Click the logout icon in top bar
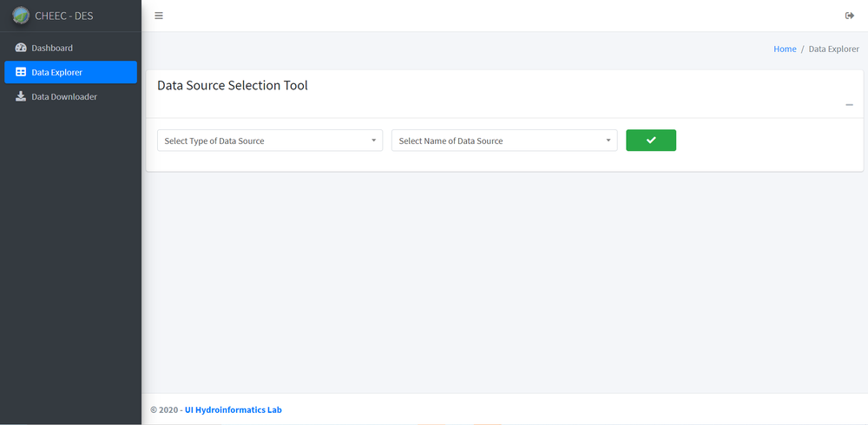Viewport: 868px width, 425px height. coord(849,16)
